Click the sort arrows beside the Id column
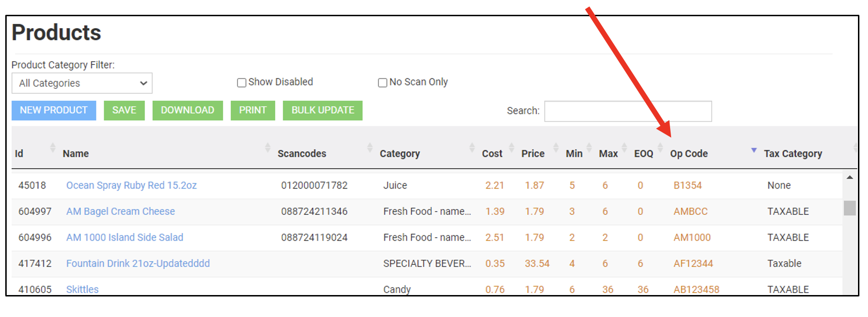Screen dimensions: 868x317 53,148
